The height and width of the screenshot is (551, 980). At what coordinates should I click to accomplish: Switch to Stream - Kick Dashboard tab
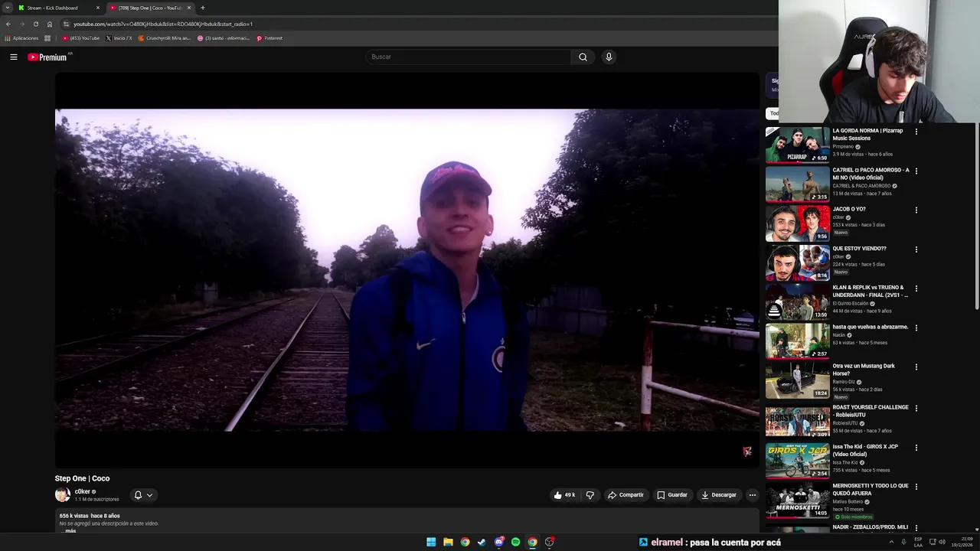click(x=58, y=8)
